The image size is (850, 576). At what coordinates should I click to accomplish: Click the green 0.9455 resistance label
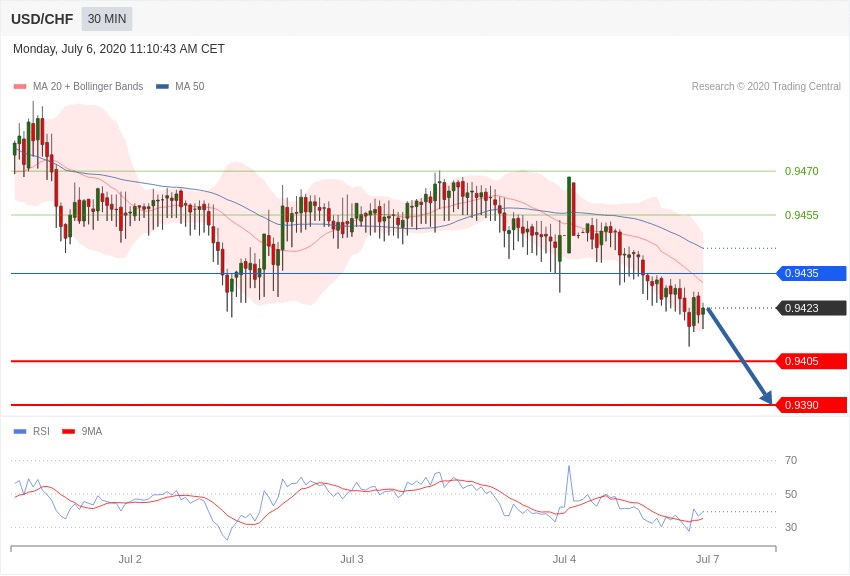801,215
